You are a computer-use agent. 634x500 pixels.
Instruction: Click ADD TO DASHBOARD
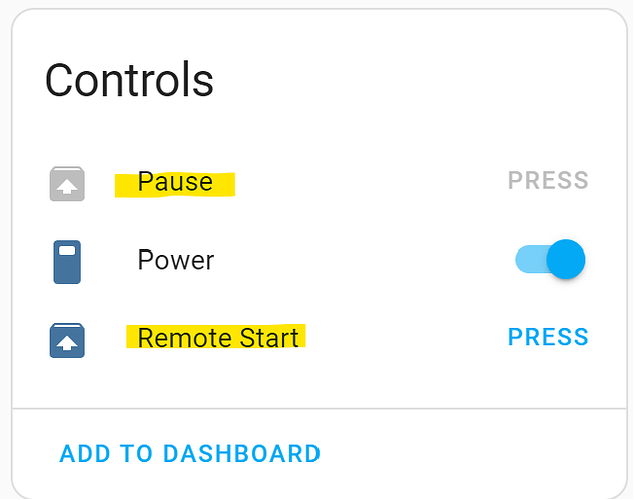pyautogui.click(x=190, y=454)
